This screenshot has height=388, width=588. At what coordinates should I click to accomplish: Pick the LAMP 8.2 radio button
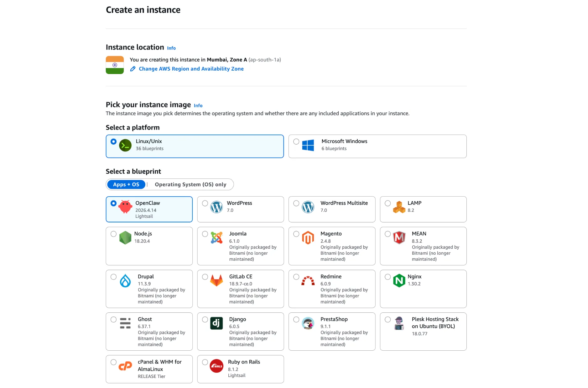point(388,203)
